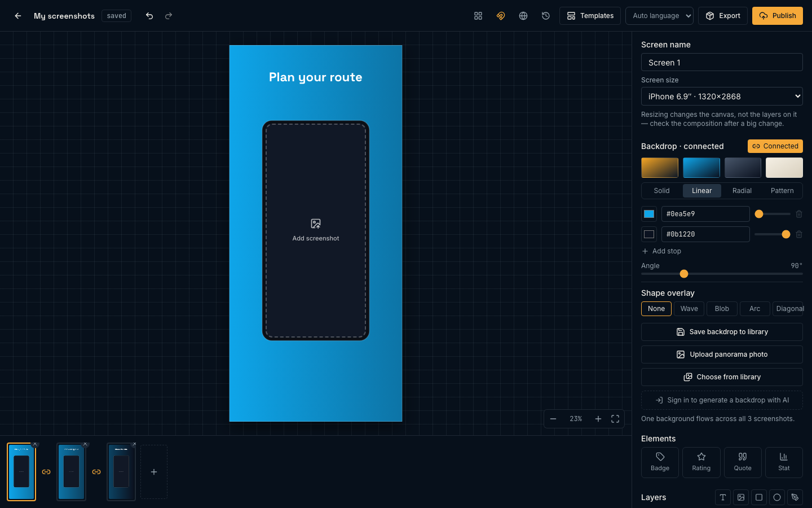Viewport: 812px width, 508px height.
Task: Open the grid overview icon
Action: [478, 16]
